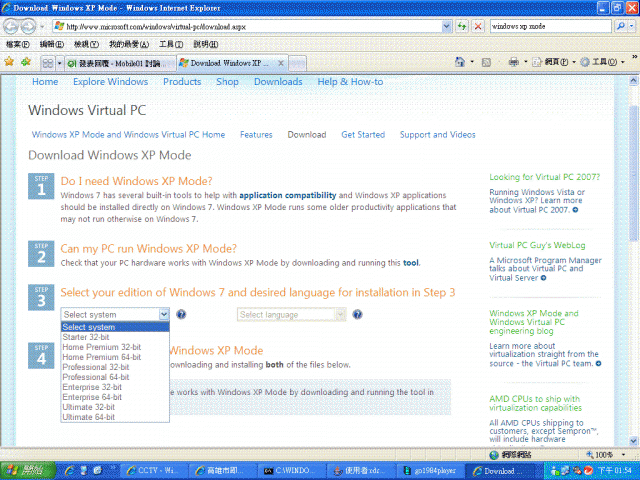Viewport: 640px width, 480px height.
Task: Click the Print icon in command bar
Action: pos(513,62)
